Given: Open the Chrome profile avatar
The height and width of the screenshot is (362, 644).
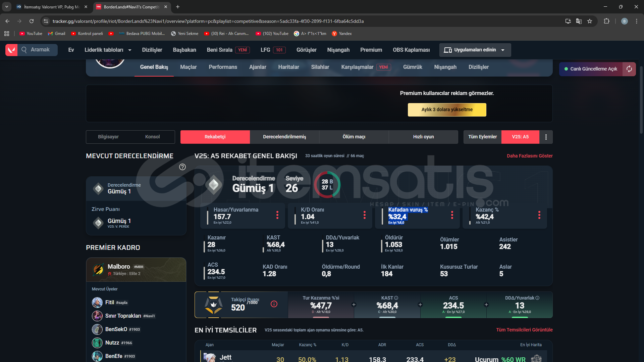Looking at the screenshot, I should click(x=625, y=21).
